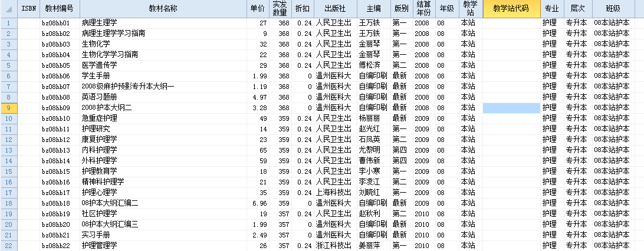
Task: Click the 教材名称 column header
Action: click(163, 9)
